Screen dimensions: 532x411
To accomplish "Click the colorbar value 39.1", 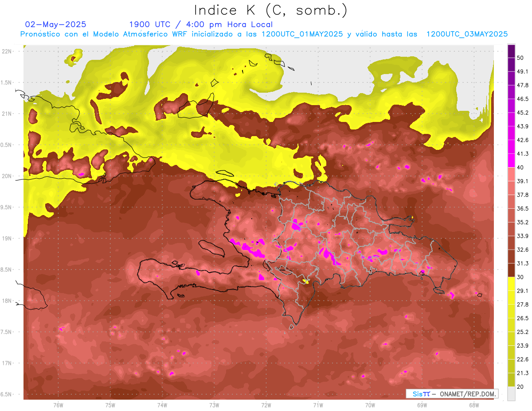I will pyautogui.click(x=522, y=181).
